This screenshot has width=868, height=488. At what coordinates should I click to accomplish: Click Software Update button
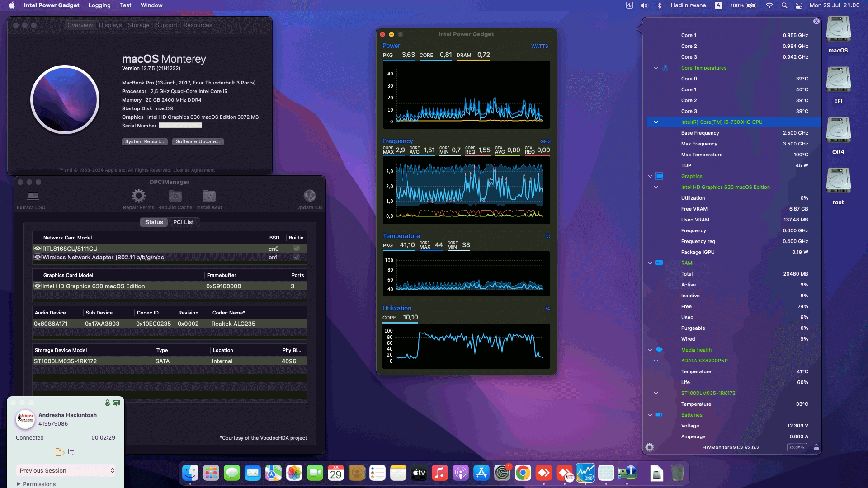pyautogui.click(x=198, y=141)
